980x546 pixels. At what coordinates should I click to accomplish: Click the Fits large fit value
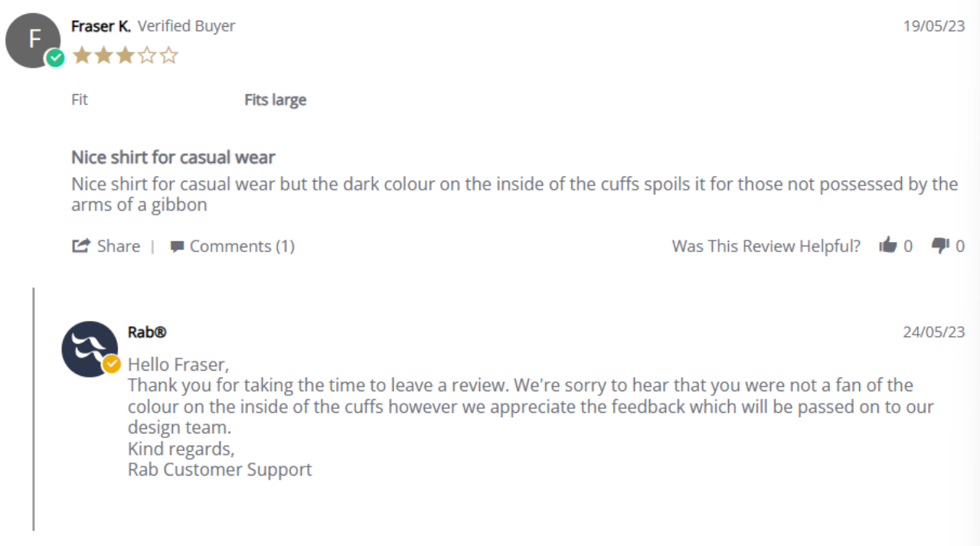tap(275, 100)
